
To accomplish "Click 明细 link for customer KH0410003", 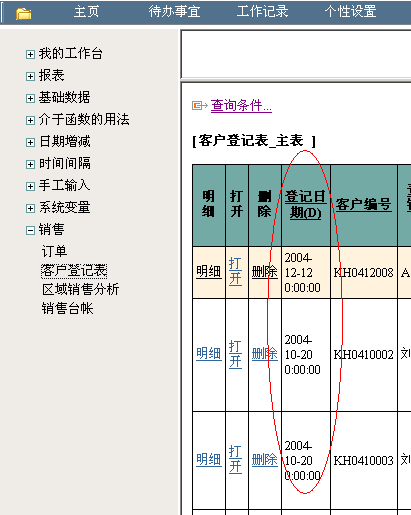I will pyautogui.click(x=209, y=460).
